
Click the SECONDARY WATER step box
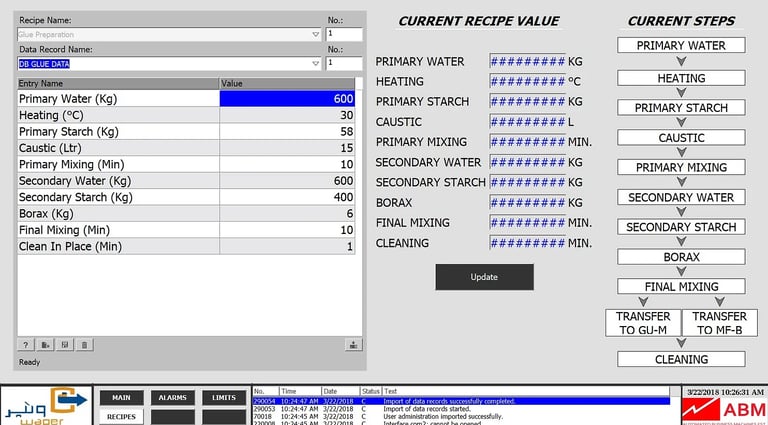[681, 197]
